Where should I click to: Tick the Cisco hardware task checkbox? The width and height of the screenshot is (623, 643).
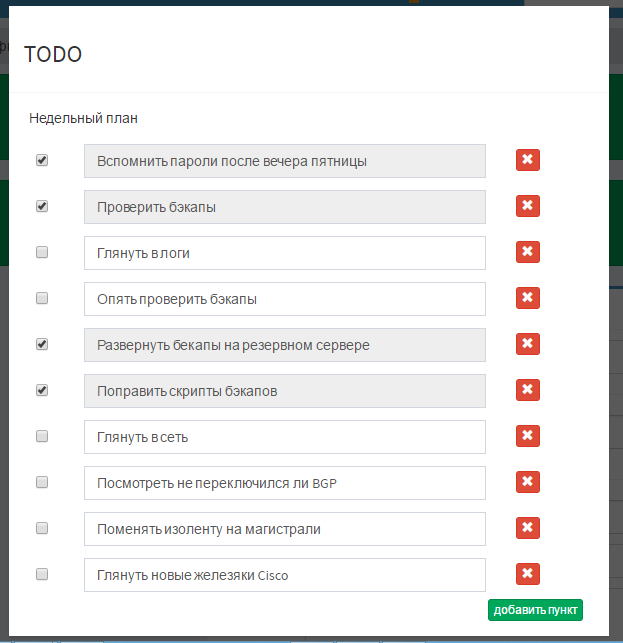pyautogui.click(x=42, y=574)
